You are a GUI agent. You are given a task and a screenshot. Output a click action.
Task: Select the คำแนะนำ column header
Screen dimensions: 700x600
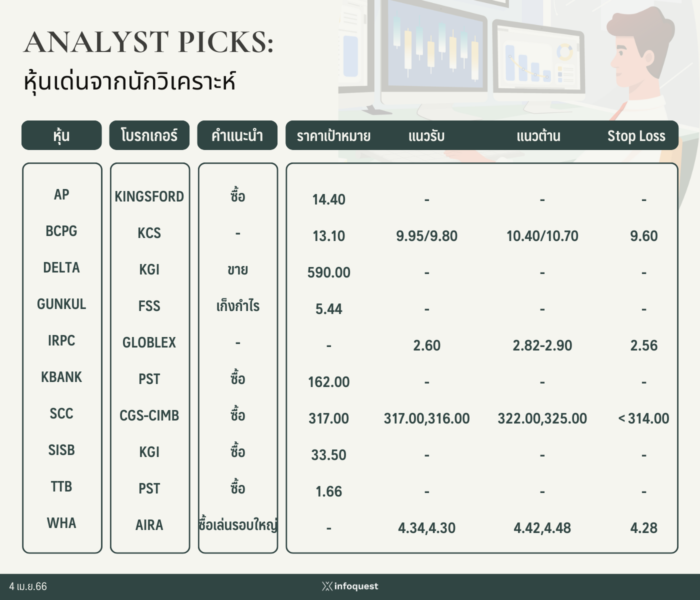pos(237,135)
